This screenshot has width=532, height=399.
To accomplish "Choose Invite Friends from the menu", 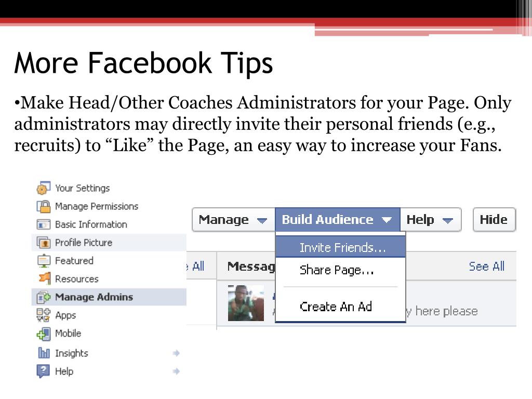I will pos(341,248).
